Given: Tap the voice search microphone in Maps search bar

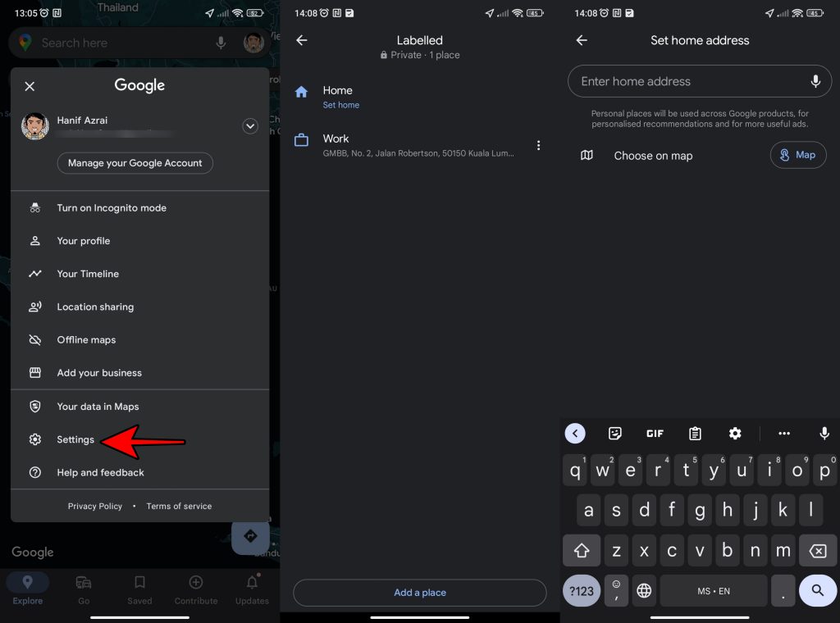Looking at the screenshot, I should [x=221, y=43].
